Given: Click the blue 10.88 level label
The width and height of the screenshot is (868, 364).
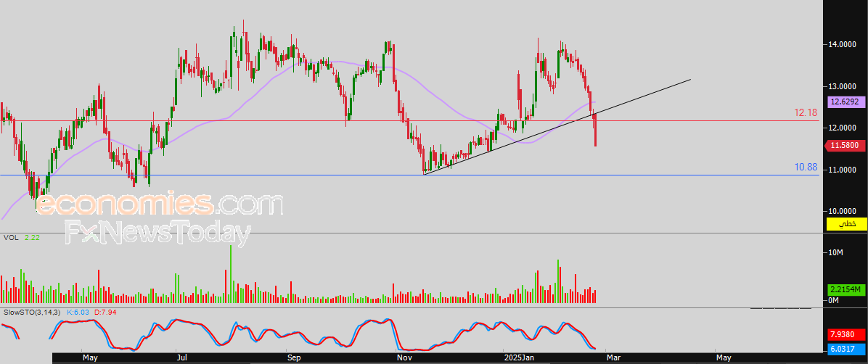Looking at the screenshot, I should pyautogui.click(x=806, y=167).
